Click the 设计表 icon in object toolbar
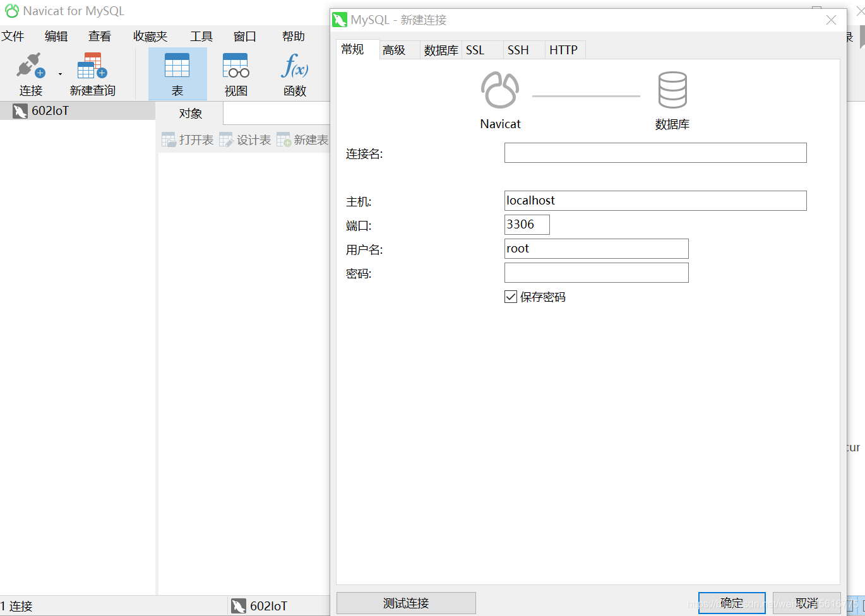 [226, 139]
